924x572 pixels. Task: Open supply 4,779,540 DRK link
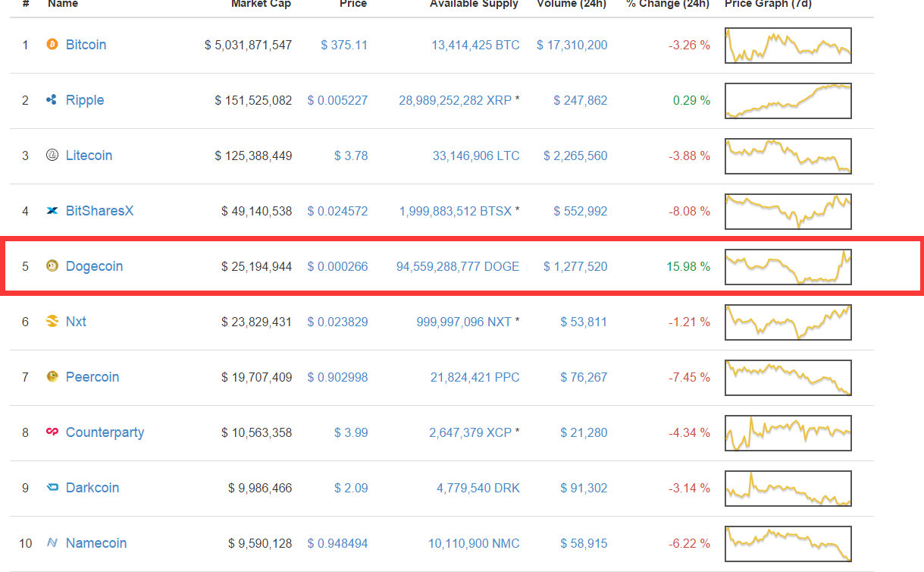(478, 488)
